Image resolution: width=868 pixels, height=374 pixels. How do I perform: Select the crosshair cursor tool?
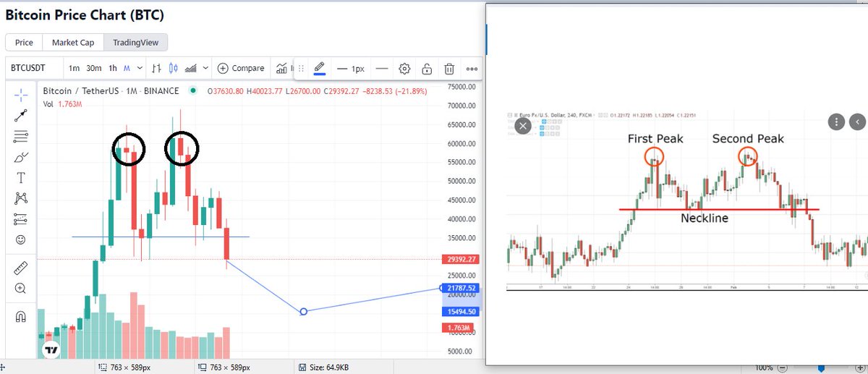[21, 95]
